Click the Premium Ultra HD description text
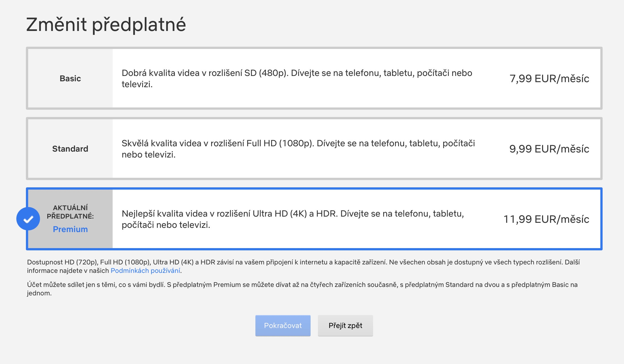This screenshot has width=624, height=364. point(293,219)
